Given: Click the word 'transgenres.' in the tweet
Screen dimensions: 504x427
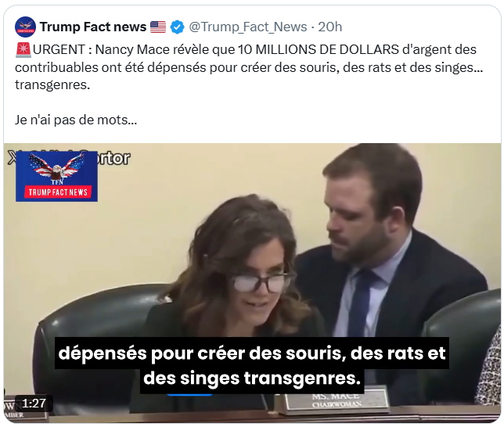Looking at the screenshot, I should coord(52,84).
